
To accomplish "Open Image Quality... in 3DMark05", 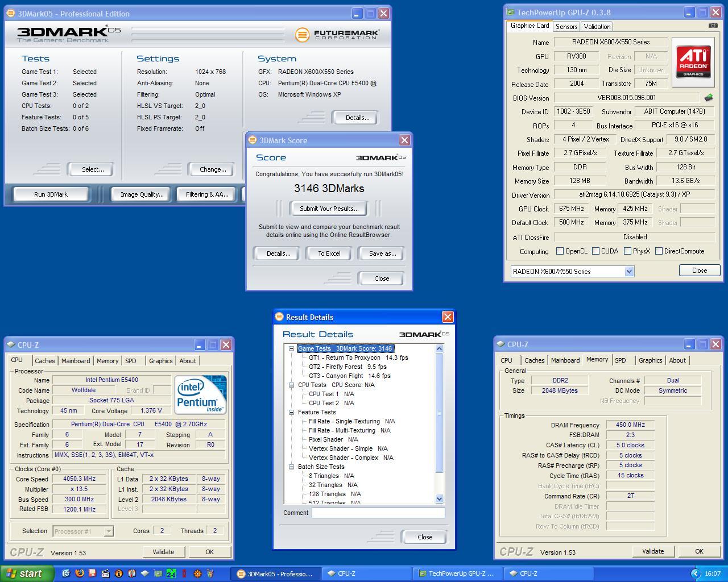I will (x=142, y=194).
